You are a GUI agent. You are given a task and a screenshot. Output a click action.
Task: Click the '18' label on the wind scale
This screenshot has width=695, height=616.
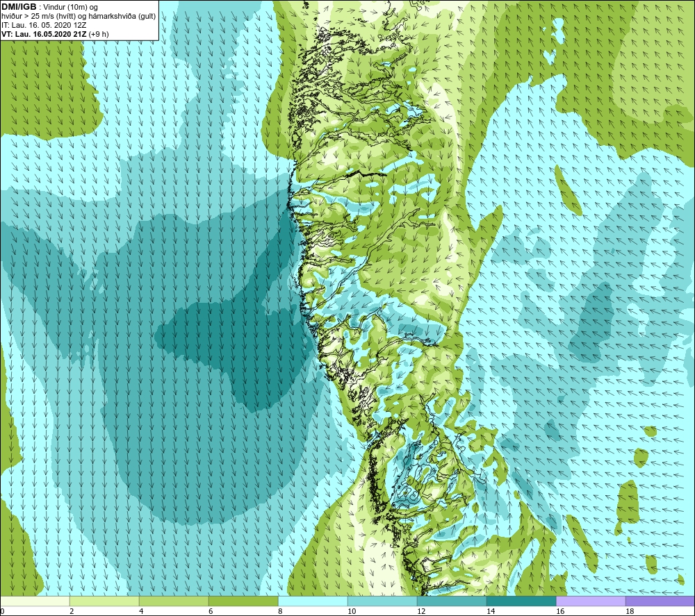(x=630, y=611)
